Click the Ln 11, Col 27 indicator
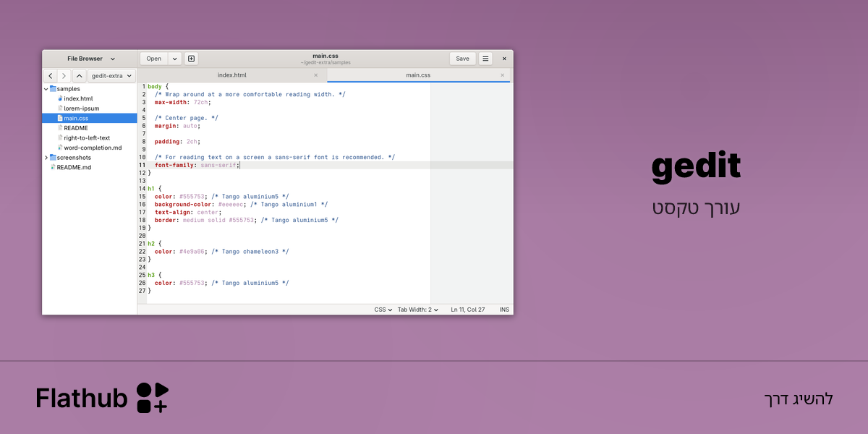This screenshot has width=868, height=434. pos(468,310)
